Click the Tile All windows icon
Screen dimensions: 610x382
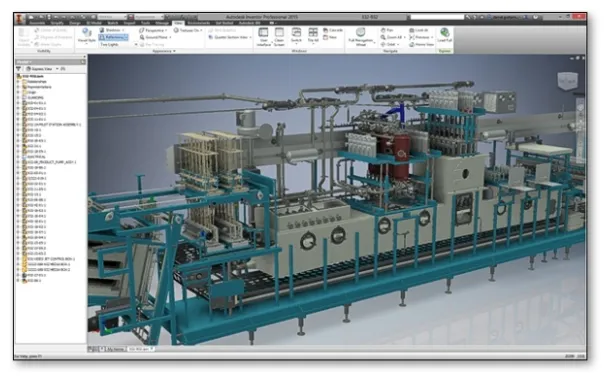(313, 32)
